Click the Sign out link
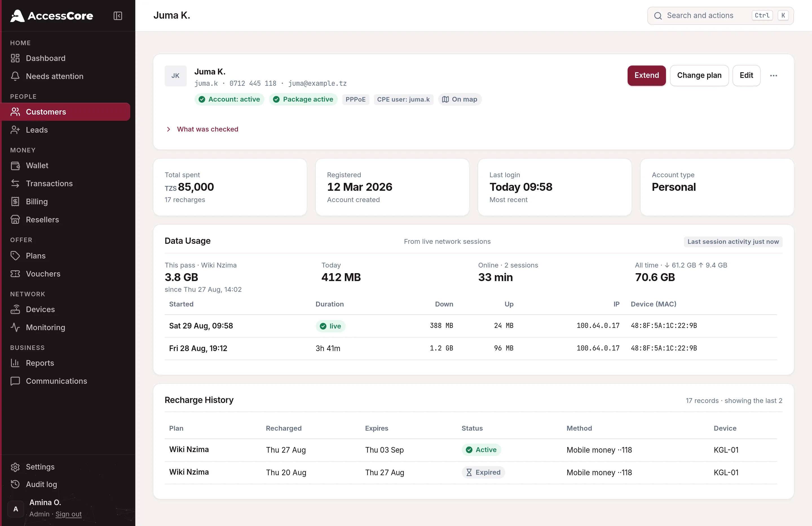The image size is (812, 526). [69, 514]
